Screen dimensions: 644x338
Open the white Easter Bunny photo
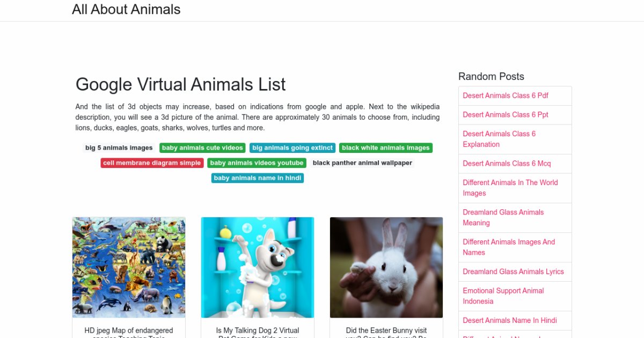point(386,267)
